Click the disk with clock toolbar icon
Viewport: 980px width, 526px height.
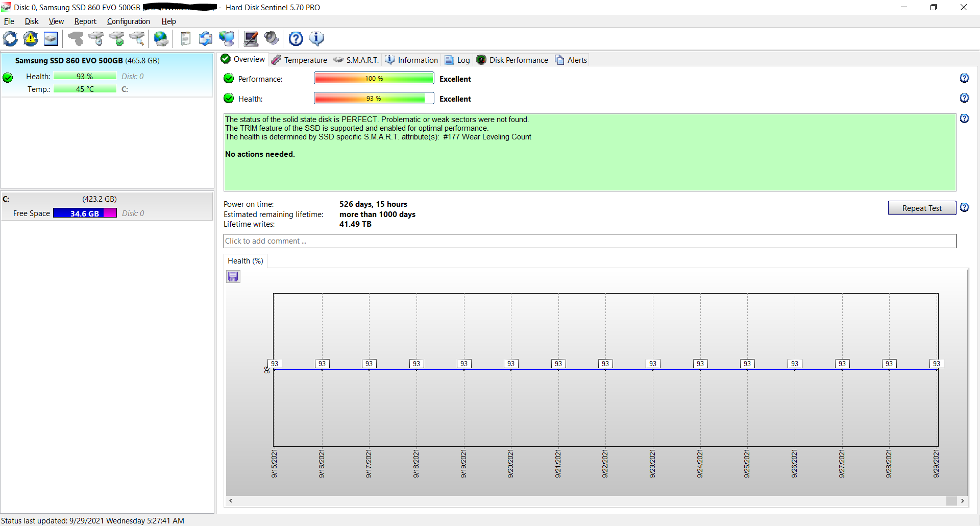point(96,39)
